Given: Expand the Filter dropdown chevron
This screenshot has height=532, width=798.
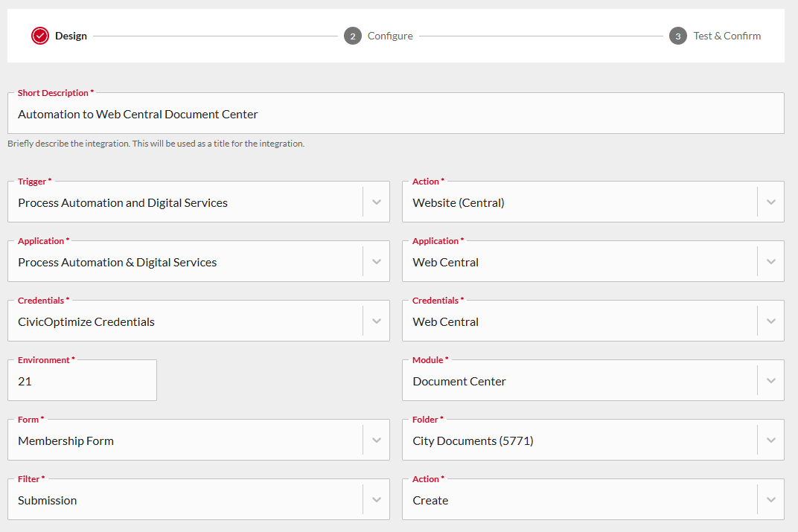Looking at the screenshot, I should click(377, 499).
